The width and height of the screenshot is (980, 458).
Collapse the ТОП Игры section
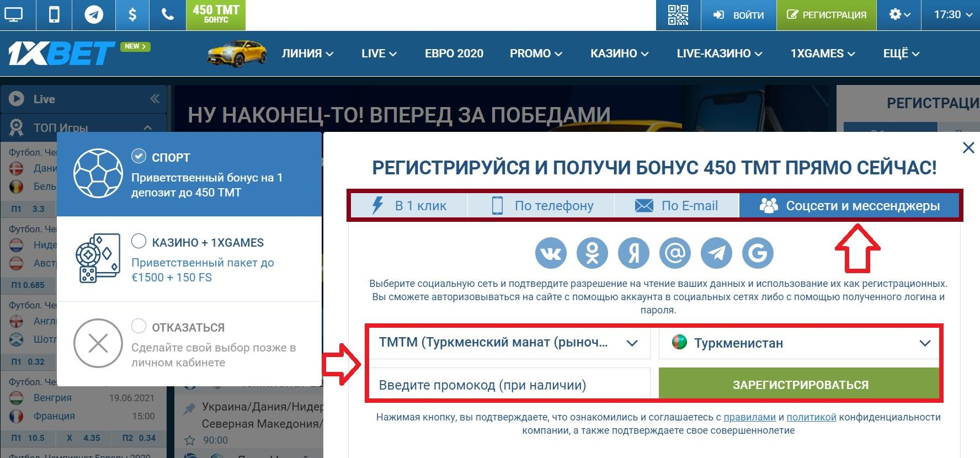pyautogui.click(x=147, y=127)
